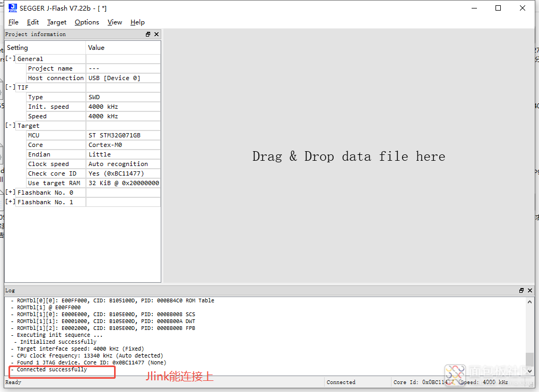Undock the Log panel
The width and height of the screenshot is (539, 392).
pos(521,291)
